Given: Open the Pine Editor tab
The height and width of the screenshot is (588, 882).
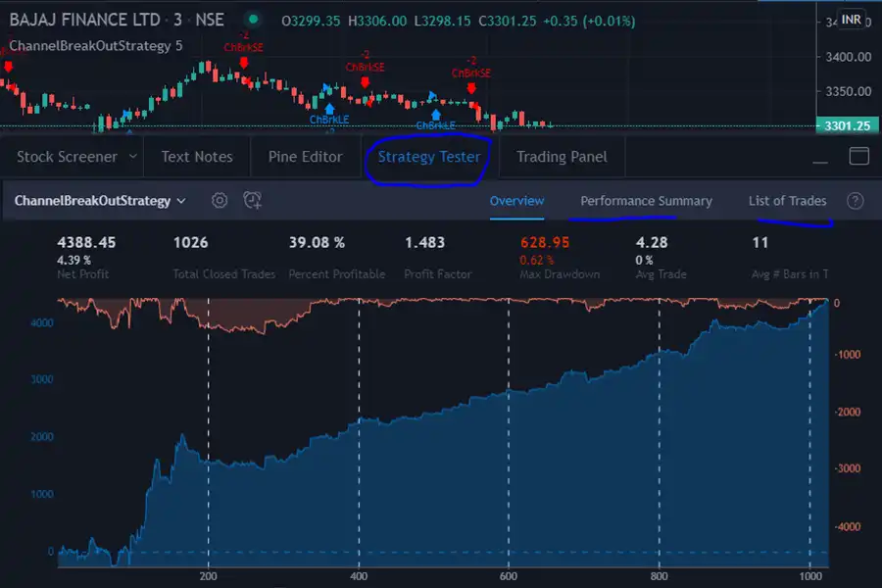Looking at the screenshot, I should pyautogui.click(x=306, y=157).
